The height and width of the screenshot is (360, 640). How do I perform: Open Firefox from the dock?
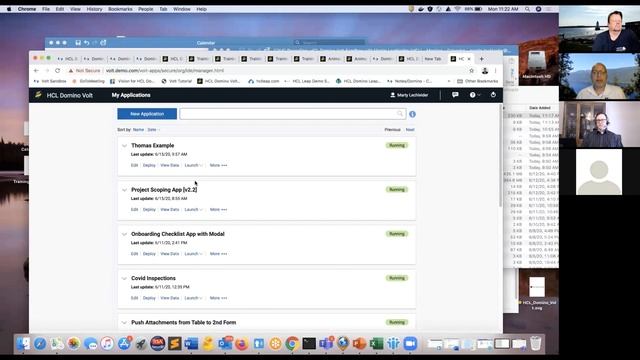coord(242,343)
